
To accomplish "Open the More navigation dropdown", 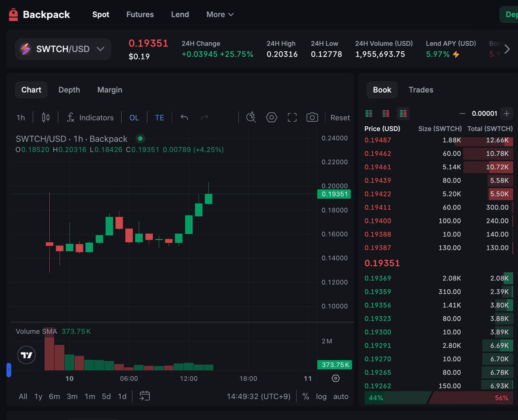I will [220, 15].
